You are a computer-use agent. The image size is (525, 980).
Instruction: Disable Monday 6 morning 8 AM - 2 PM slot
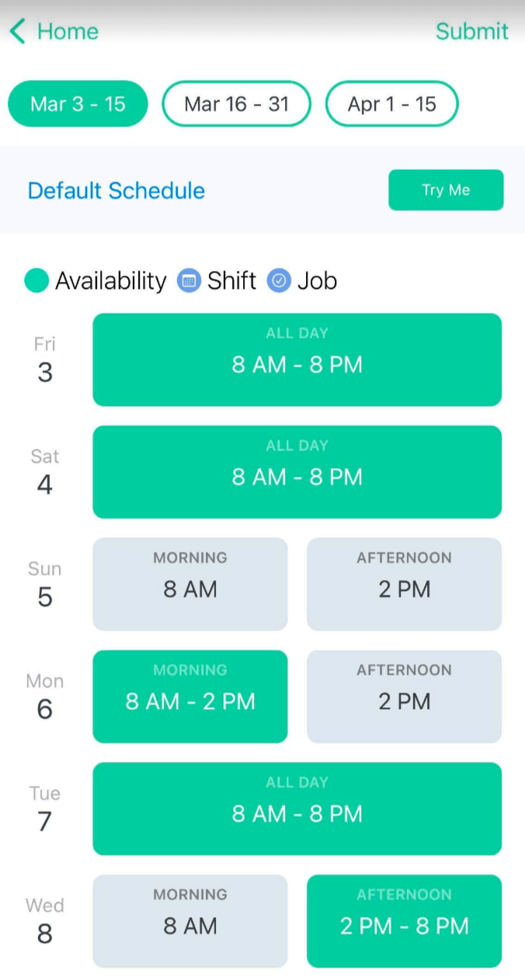pos(190,697)
